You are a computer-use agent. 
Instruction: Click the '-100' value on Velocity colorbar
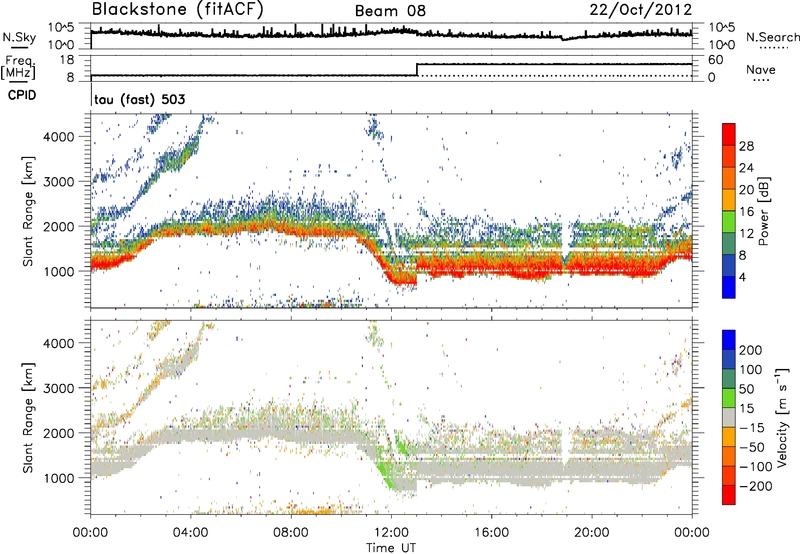[755, 466]
